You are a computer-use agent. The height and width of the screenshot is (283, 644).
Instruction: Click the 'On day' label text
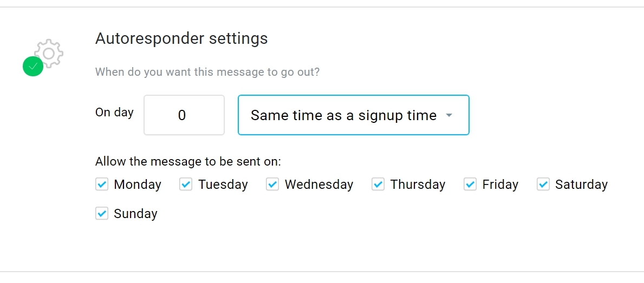coord(115,113)
